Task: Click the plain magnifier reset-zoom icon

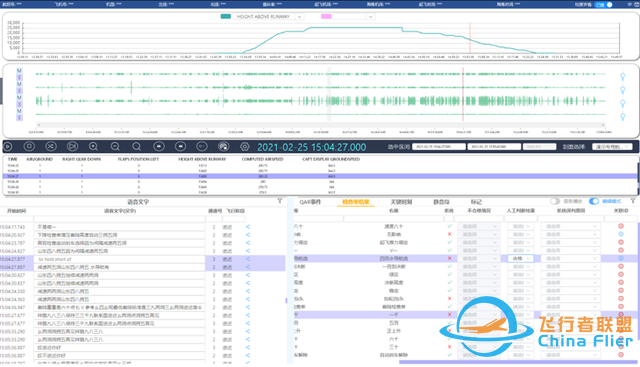Action: point(137,147)
